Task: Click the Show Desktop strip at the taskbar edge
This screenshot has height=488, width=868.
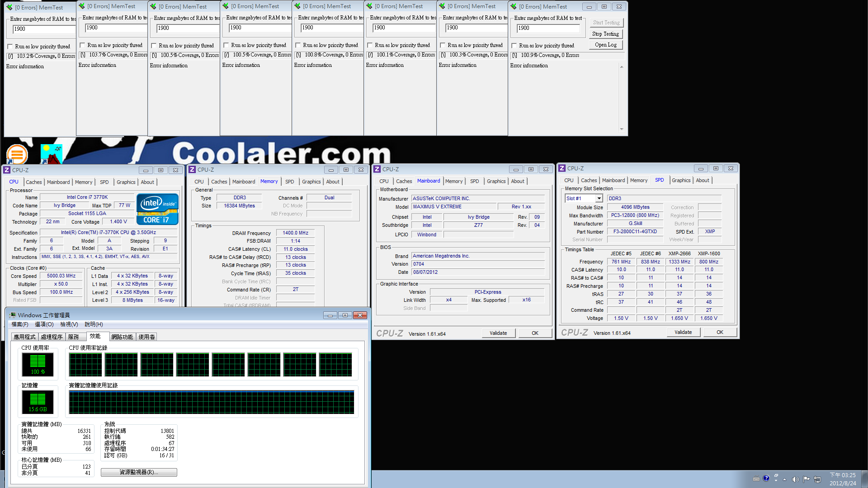Action: (864, 479)
